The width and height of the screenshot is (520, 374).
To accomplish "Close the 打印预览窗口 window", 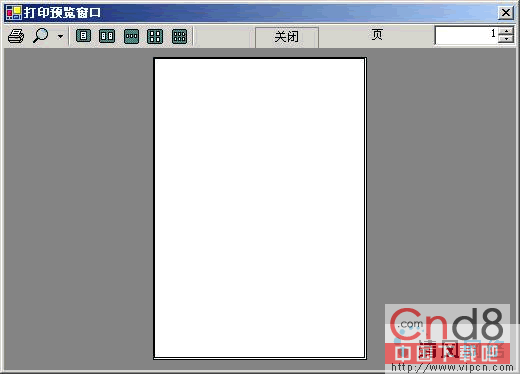I will pyautogui.click(x=506, y=13).
